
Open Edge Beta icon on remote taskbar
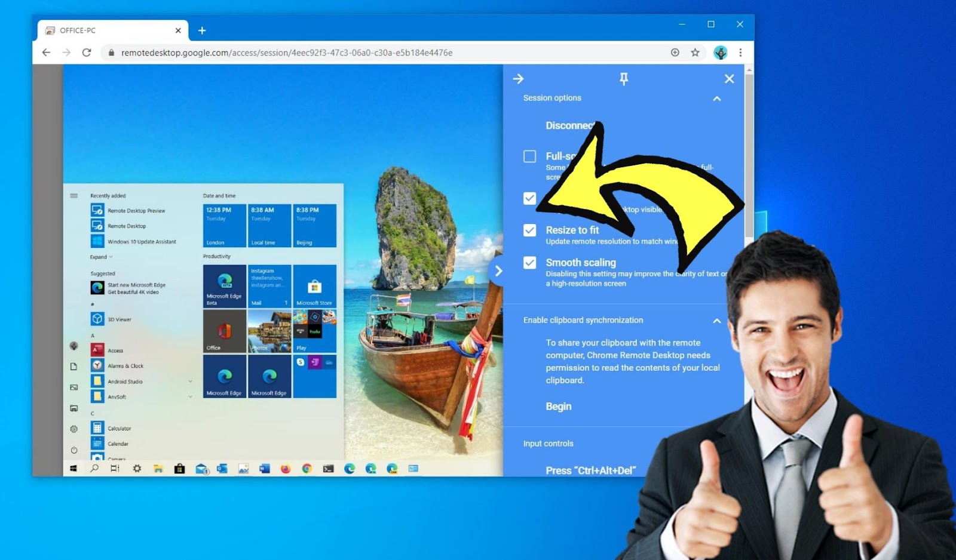click(370, 469)
